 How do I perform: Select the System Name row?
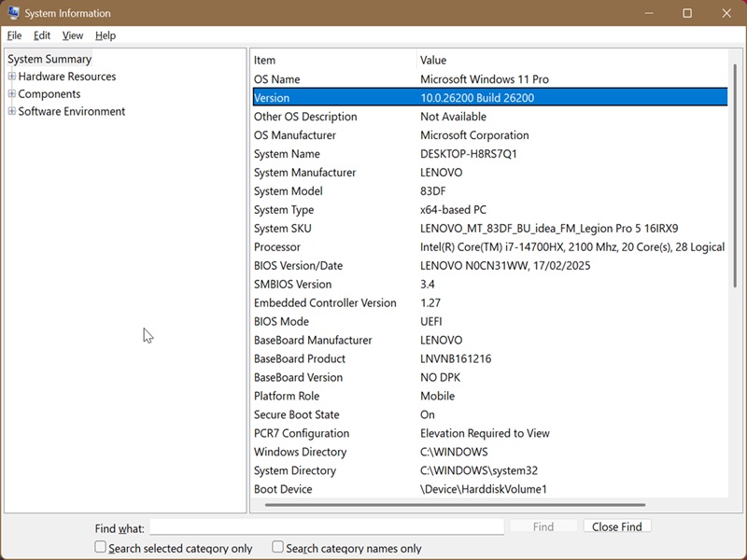(x=490, y=154)
